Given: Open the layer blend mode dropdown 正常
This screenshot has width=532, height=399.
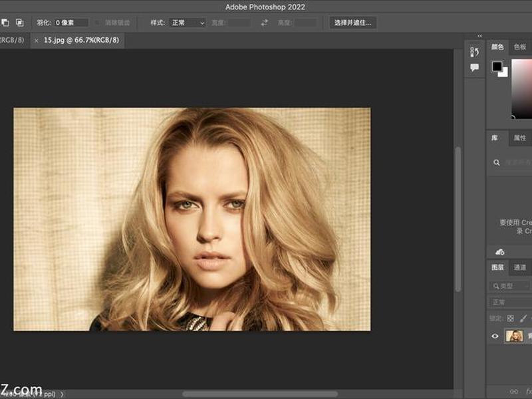Looking at the screenshot, I should coord(510,302).
